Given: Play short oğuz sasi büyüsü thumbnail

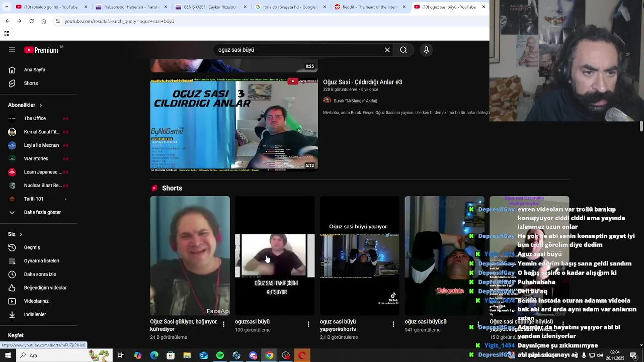Looking at the screenshot, I should [x=444, y=255].
